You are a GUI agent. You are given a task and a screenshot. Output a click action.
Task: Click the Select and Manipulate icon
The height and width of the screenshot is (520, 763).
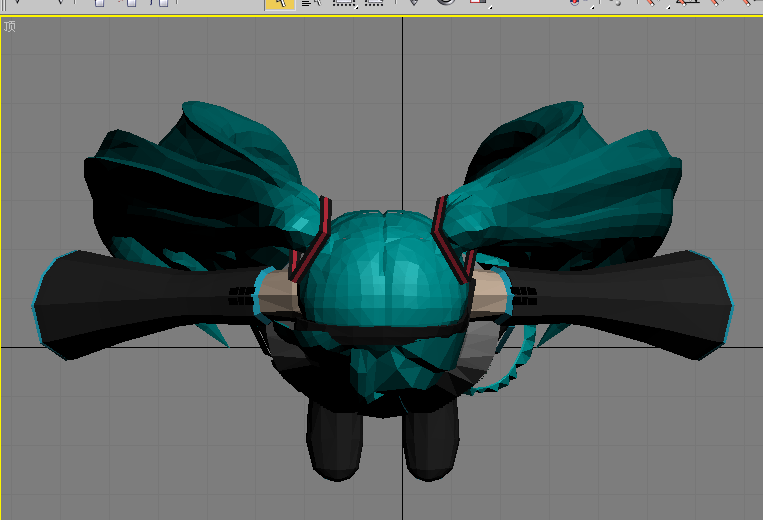pos(616,2)
